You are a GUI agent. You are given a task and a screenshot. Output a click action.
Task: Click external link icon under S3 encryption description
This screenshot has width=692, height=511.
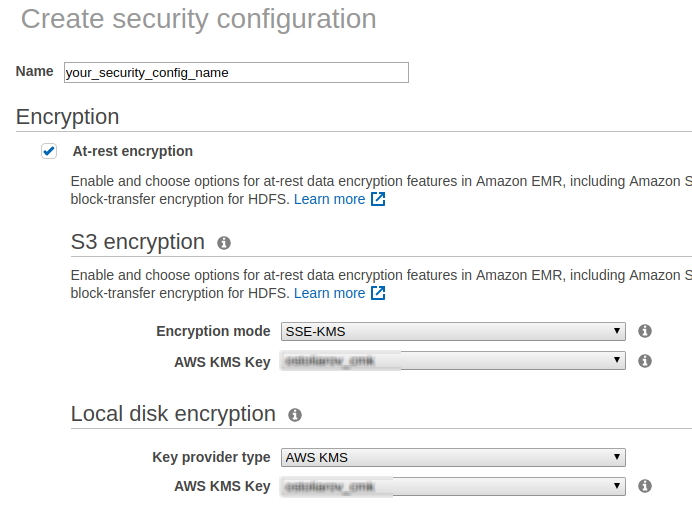click(x=378, y=293)
